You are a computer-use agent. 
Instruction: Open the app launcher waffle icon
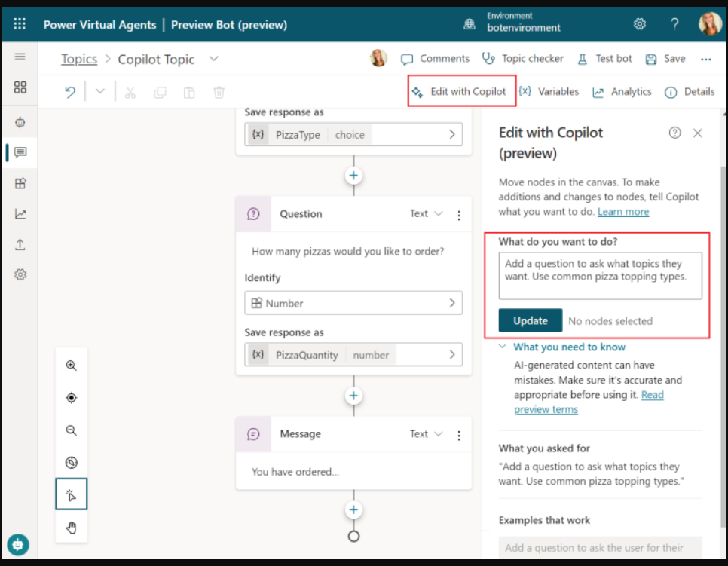(20, 23)
